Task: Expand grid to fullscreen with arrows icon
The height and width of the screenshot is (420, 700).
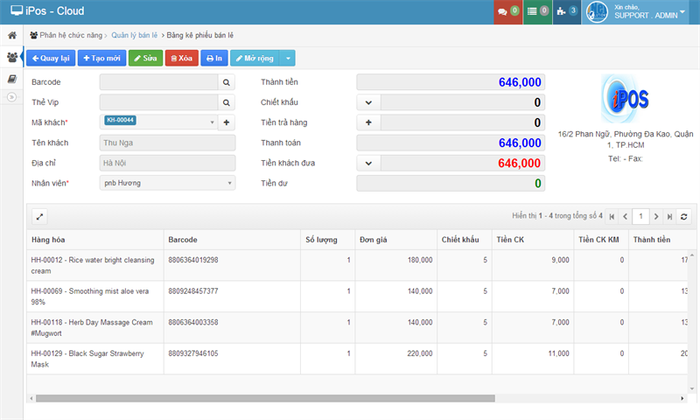Action: pyautogui.click(x=40, y=215)
